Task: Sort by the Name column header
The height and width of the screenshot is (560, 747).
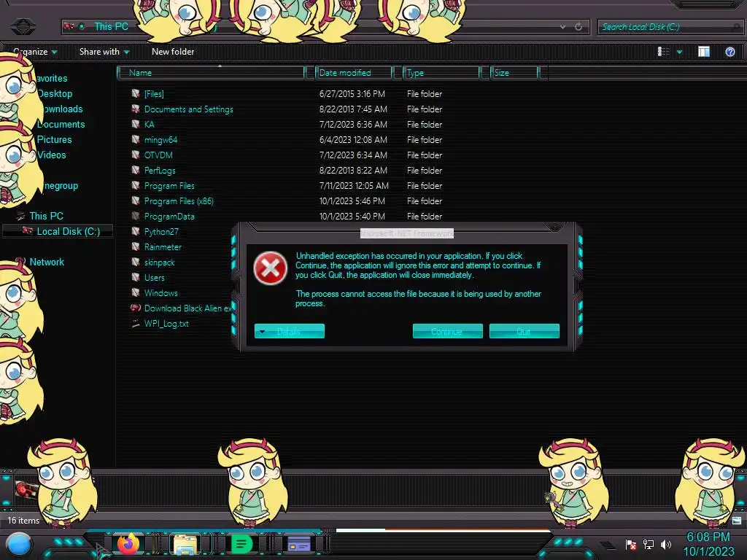Action: pyautogui.click(x=211, y=73)
